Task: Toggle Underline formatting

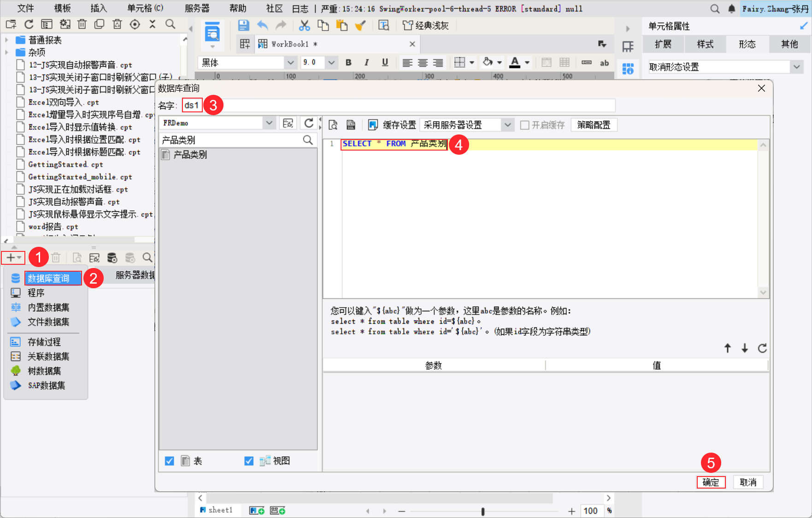Action: tap(385, 63)
